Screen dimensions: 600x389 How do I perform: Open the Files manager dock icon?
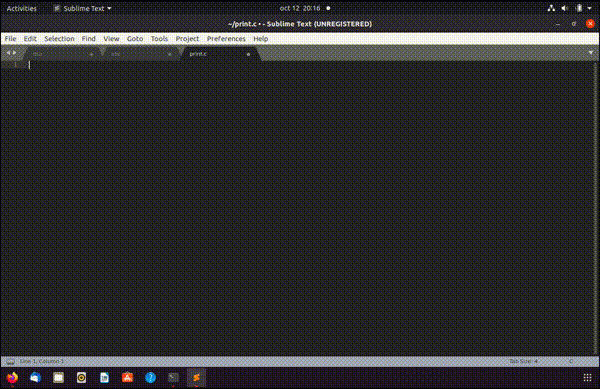pyautogui.click(x=59, y=378)
